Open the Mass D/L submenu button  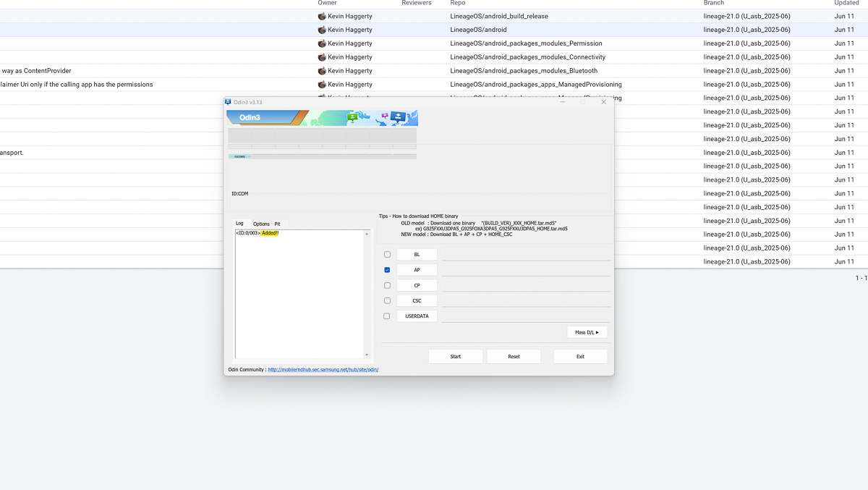click(587, 332)
